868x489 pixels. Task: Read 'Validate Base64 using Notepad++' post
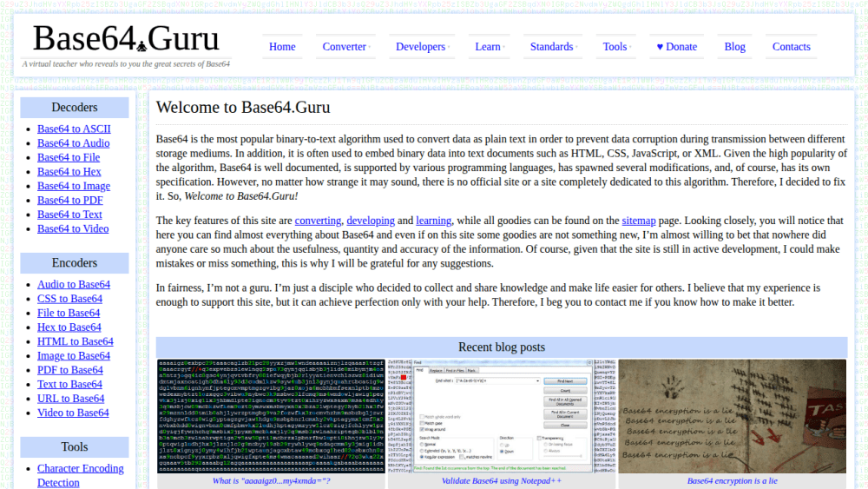502,480
